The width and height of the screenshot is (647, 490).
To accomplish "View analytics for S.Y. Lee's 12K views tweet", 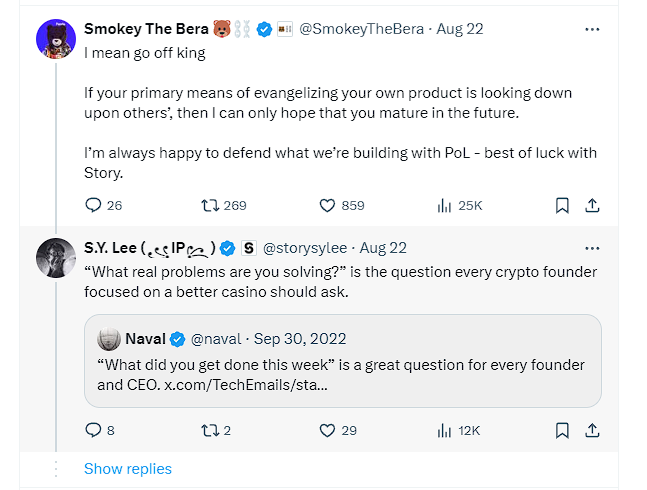I will (x=445, y=430).
